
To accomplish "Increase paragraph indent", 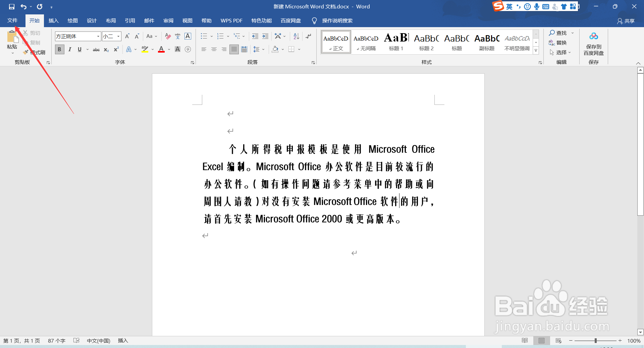I will click(265, 36).
